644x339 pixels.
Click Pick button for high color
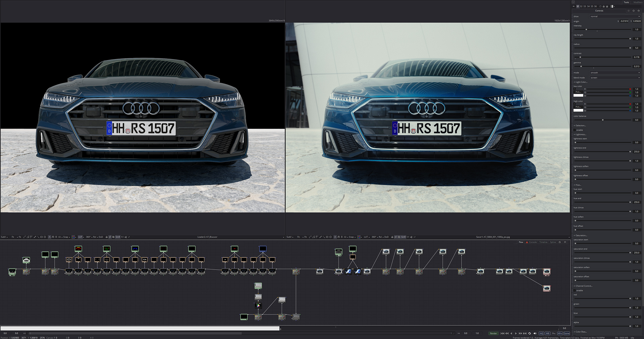coord(578,107)
